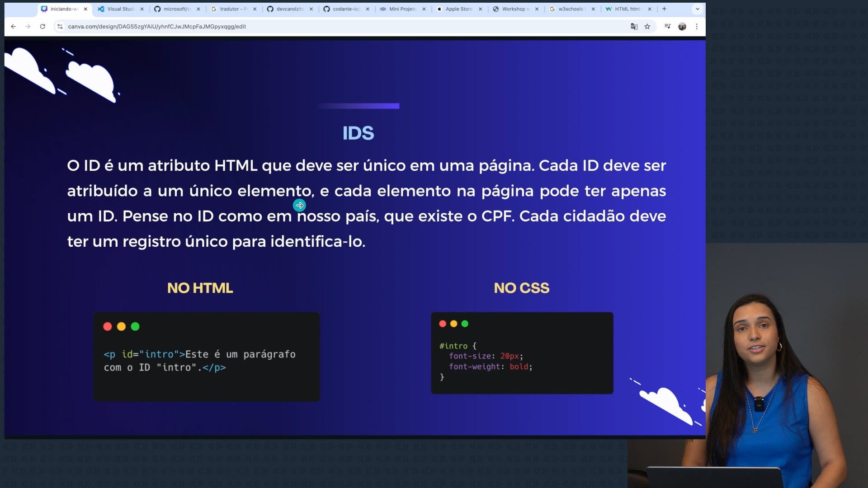The height and width of the screenshot is (488, 868).
Task: Click the translate page icon
Action: [x=634, y=27]
